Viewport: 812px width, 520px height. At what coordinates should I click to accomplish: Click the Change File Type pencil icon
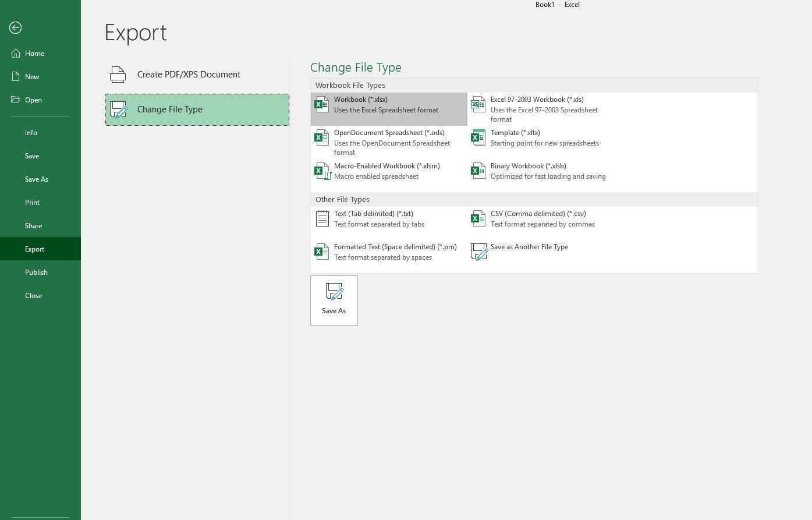pyautogui.click(x=118, y=109)
